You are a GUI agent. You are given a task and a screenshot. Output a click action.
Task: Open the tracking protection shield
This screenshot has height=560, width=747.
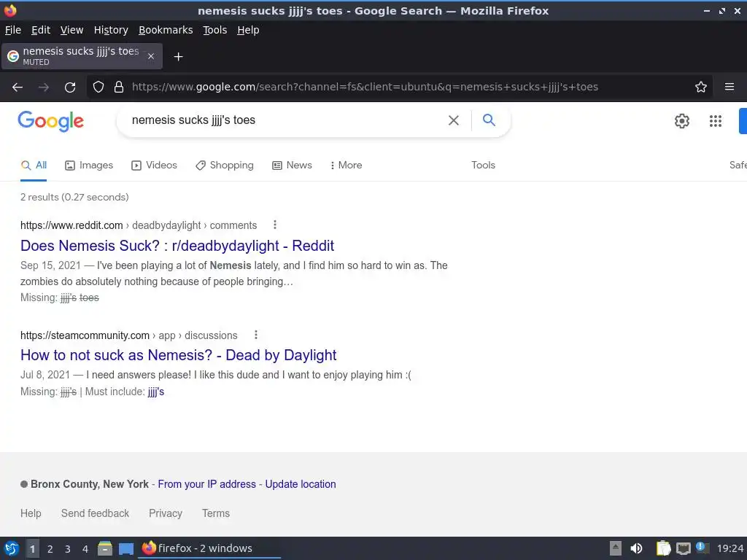tap(98, 87)
